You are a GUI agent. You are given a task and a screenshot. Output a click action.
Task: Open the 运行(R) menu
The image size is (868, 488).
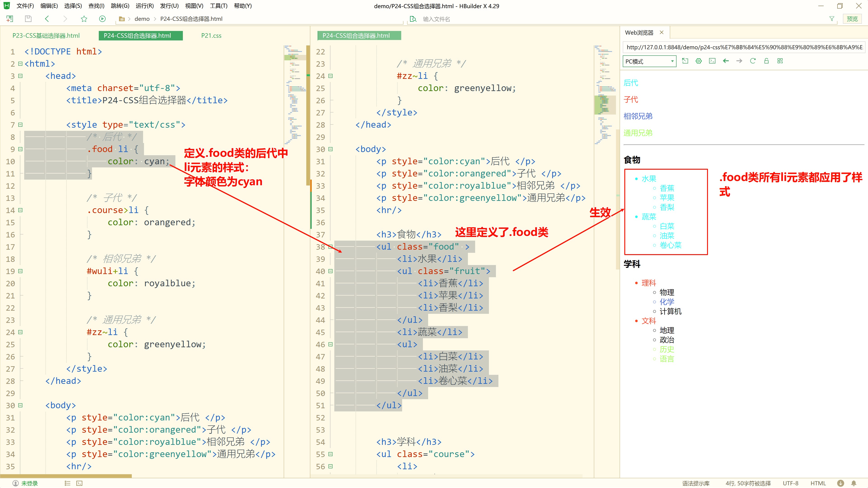tap(145, 6)
